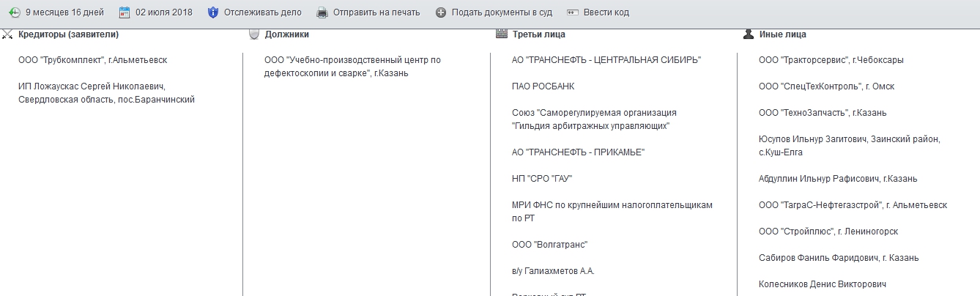Screen dimensions: 980x296
Task: Open Подать документы в суд link
Action: click(x=502, y=12)
